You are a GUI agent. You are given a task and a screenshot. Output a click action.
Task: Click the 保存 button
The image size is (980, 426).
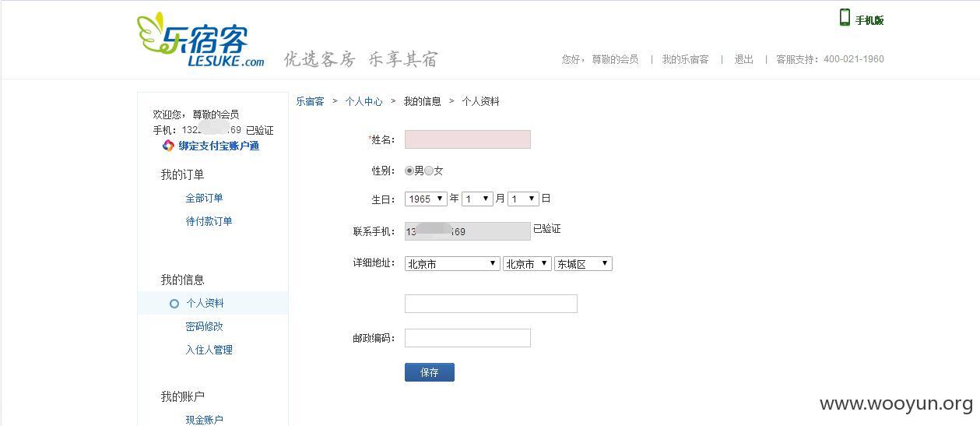[430, 372]
